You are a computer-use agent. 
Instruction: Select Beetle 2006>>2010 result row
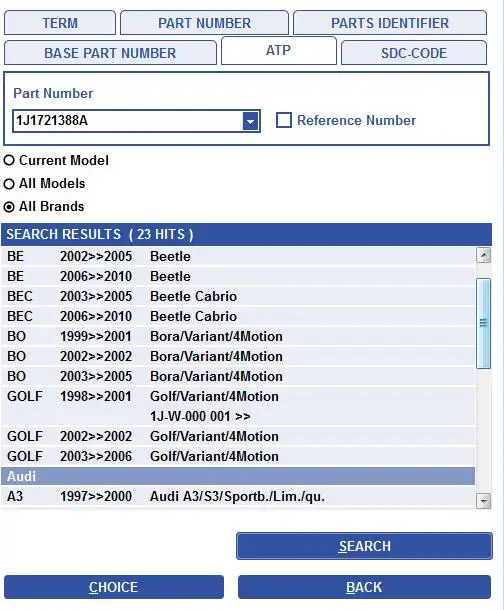[x=238, y=277]
